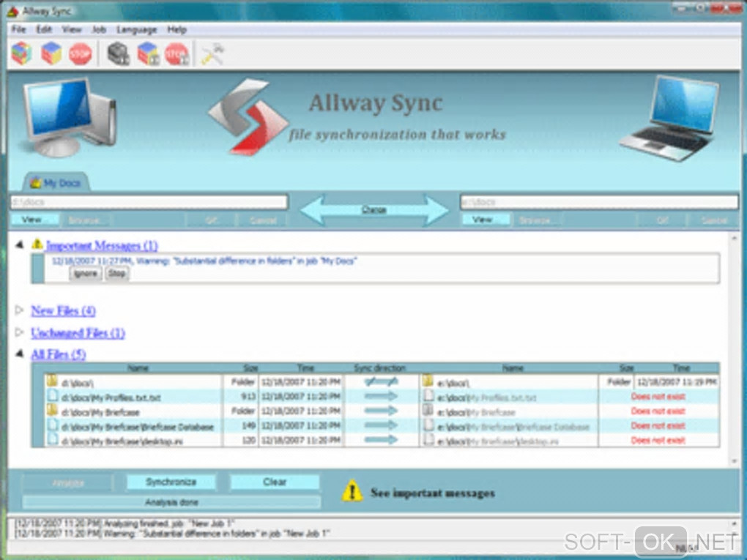Screen dimensions: 747x560
Task: Click the file icon for e:\docs\My Profiles.txt.txt
Action: coord(428,396)
